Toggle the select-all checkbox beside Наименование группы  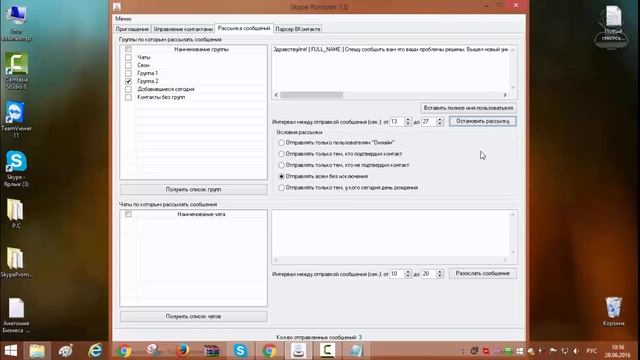pos(128,49)
